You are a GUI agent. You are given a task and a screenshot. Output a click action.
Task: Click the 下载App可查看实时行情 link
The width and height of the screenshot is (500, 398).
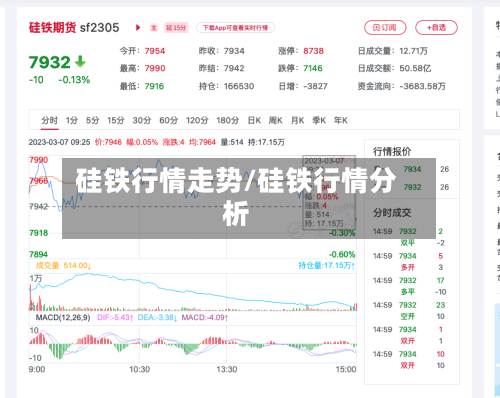[235, 28]
